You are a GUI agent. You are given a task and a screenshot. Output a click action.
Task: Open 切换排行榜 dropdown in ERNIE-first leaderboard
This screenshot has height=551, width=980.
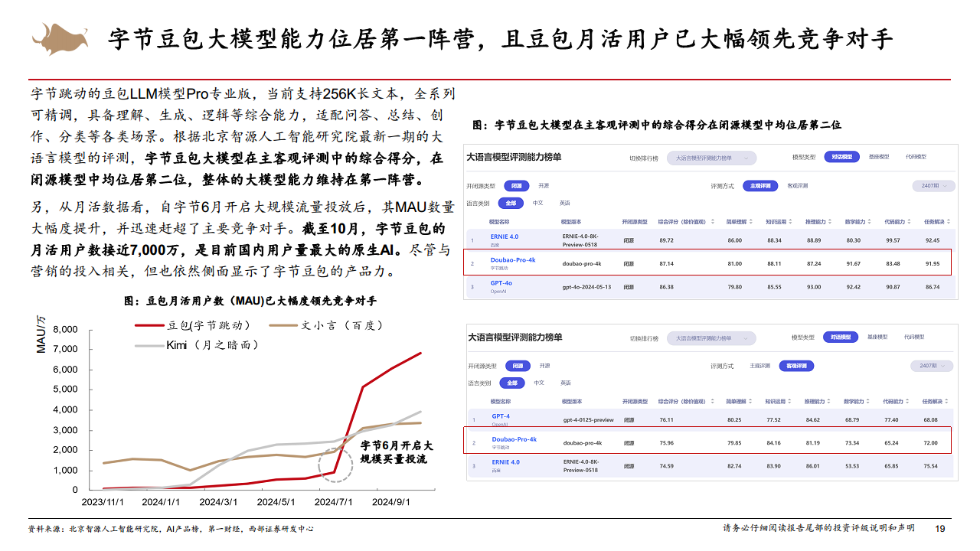(711, 158)
